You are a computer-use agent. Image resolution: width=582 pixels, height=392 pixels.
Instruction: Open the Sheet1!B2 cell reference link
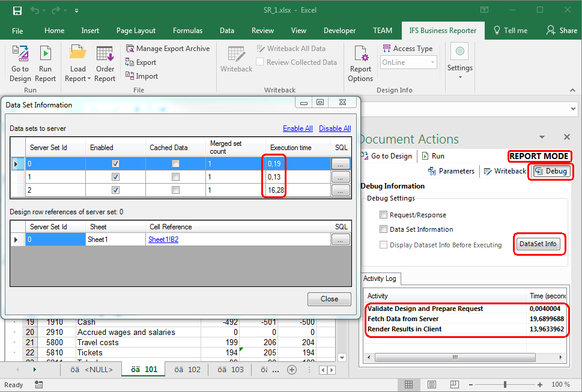pyautogui.click(x=163, y=240)
